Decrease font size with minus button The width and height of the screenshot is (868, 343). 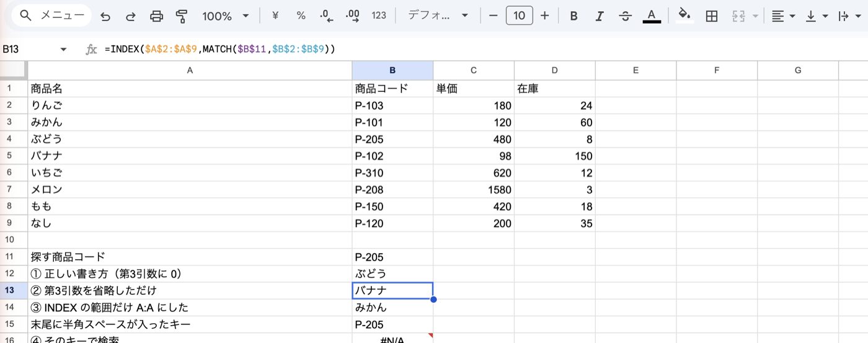tap(494, 16)
